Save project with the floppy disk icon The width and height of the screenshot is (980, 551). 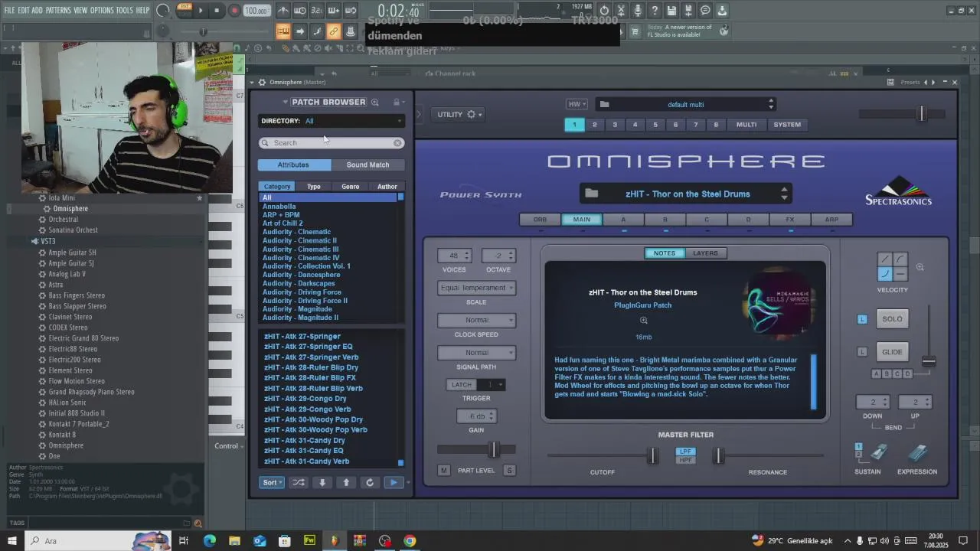click(x=671, y=11)
